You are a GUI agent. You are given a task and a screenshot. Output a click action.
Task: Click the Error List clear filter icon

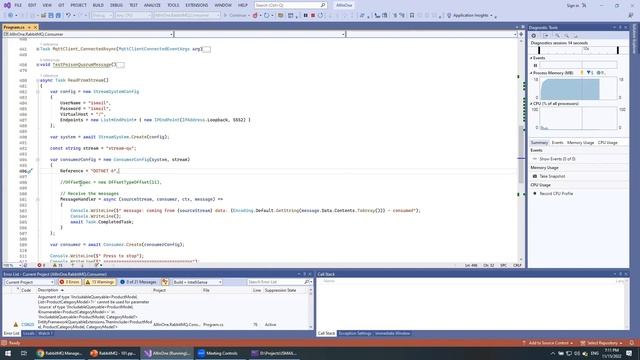point(164,282)
